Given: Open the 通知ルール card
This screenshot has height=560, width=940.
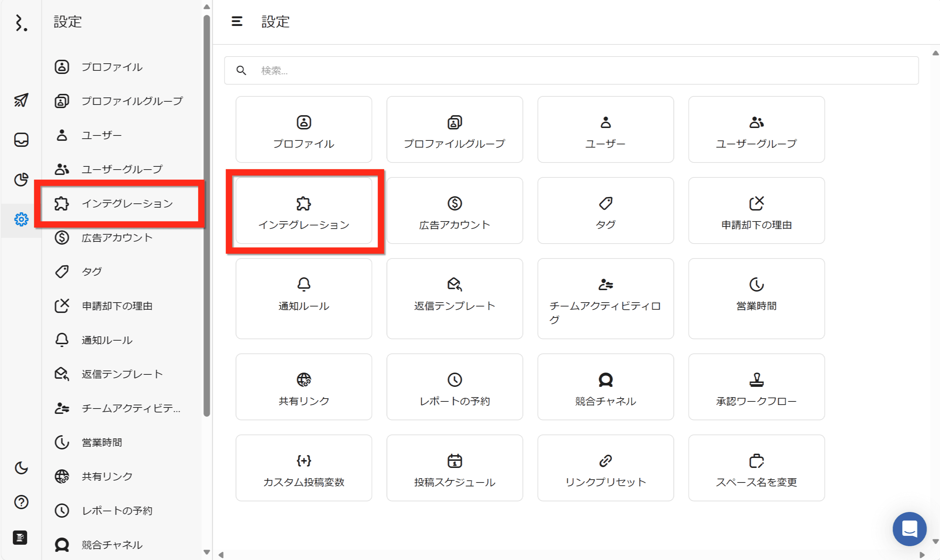Looking at the screenshot, I should tap(304, 298).
